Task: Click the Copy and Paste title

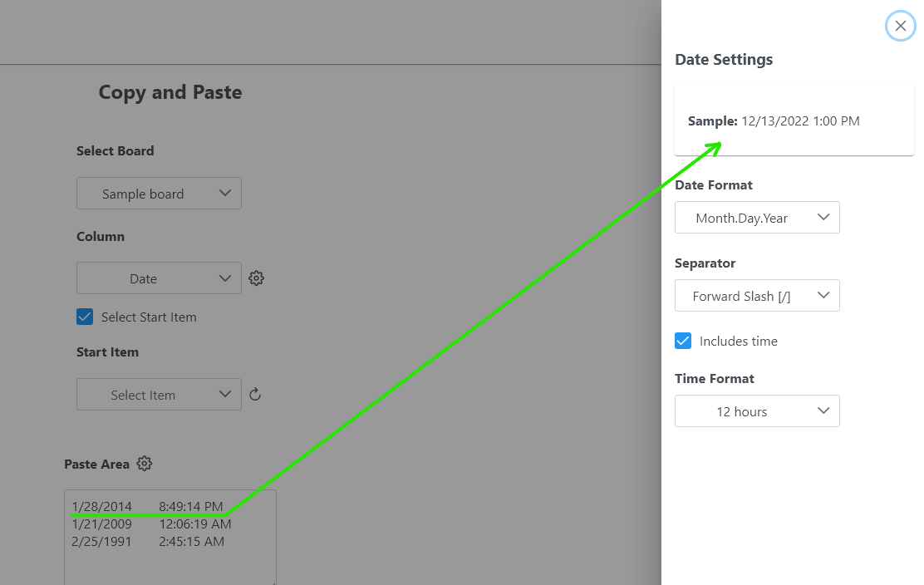Action: [170, 92]
